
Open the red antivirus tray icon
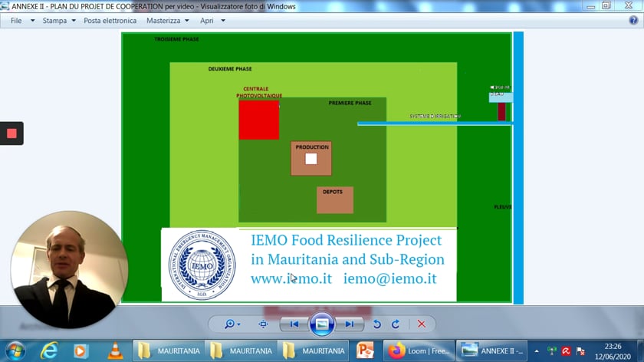click(x=566, y=351)
